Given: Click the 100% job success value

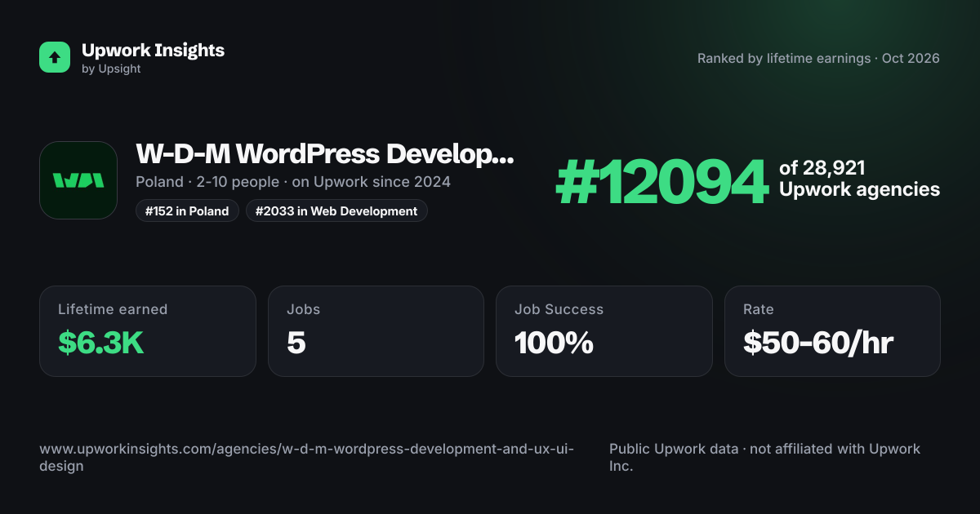Looking at the screenshot, I should click(554, 343).
